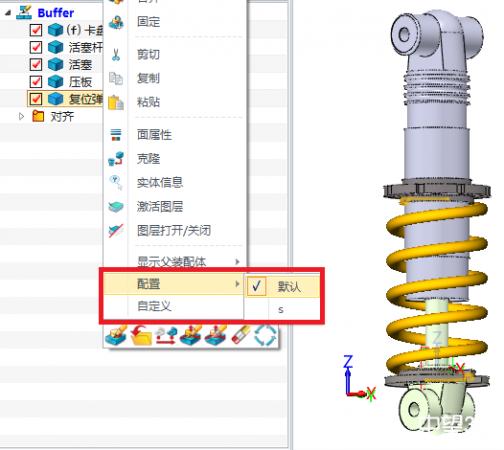Click the clipboard icon beside 粘贴
The width and height of the screenshot is (504, 450).
pyautogui.click(x=116, y=102)
